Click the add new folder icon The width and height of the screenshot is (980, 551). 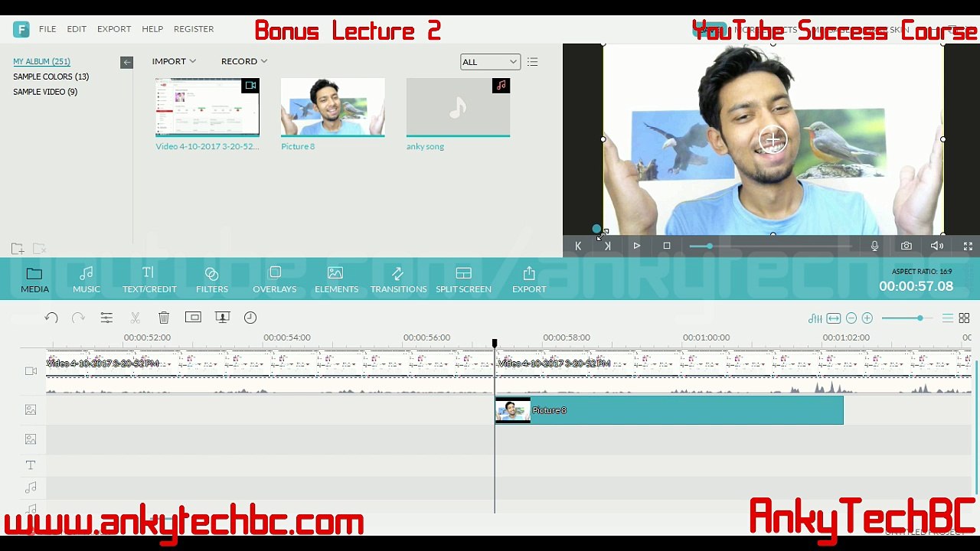pyautogui.click(x=18, y=249)
